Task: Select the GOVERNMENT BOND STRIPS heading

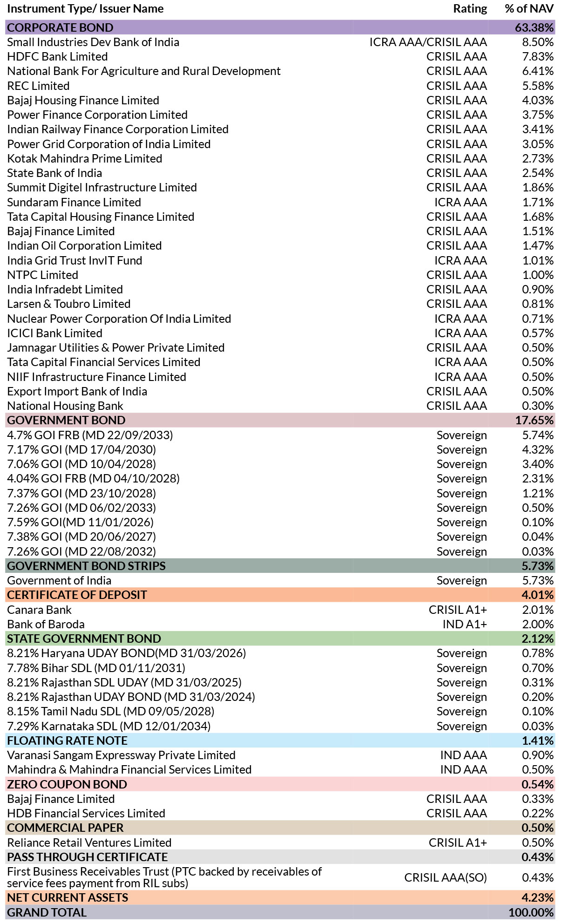Action: 280,566
